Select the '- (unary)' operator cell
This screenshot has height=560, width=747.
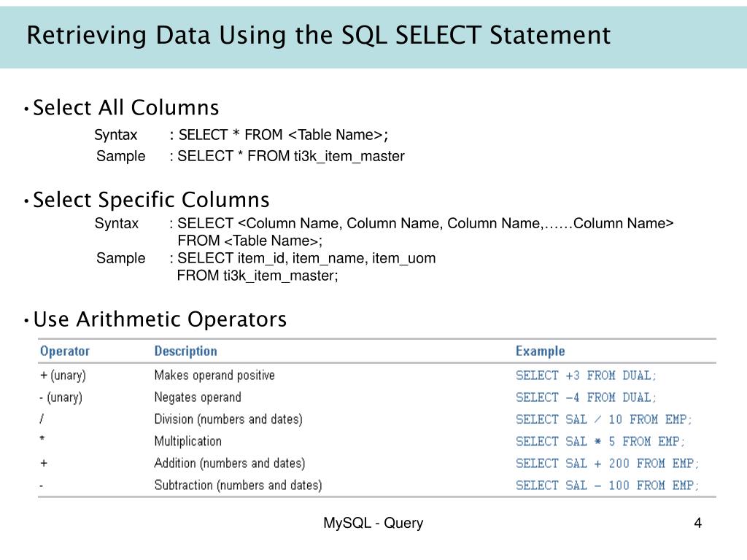coord(61,397)
